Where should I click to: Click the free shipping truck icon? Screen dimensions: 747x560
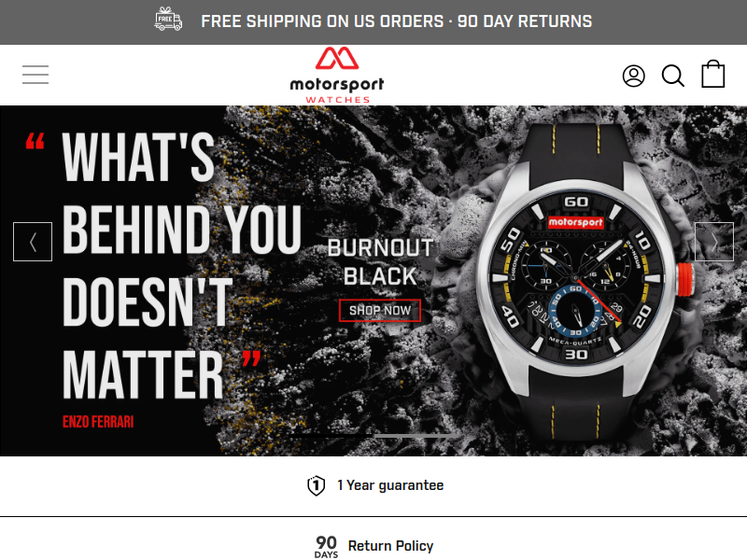[168, 19]
